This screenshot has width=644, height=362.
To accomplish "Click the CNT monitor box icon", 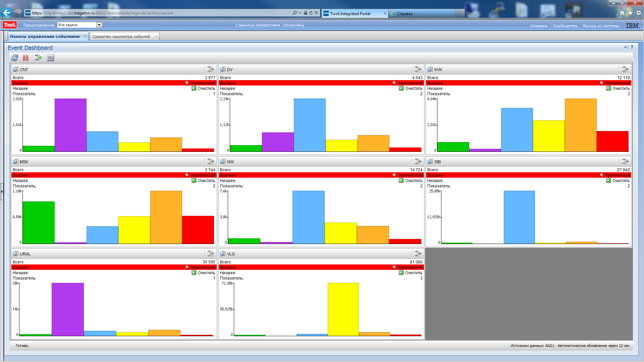I will pos(15,69).
